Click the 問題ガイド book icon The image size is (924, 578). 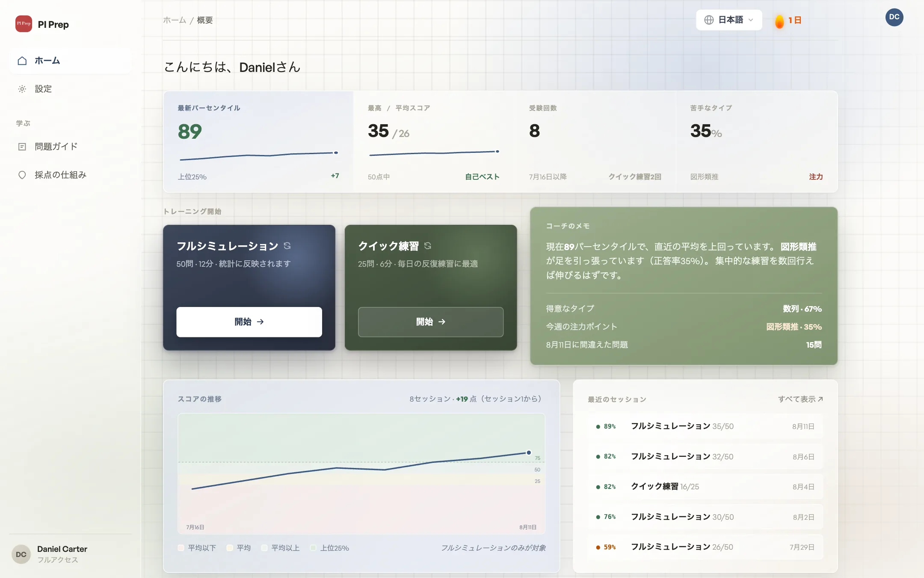pyautogui.click(x=22, y=146)
